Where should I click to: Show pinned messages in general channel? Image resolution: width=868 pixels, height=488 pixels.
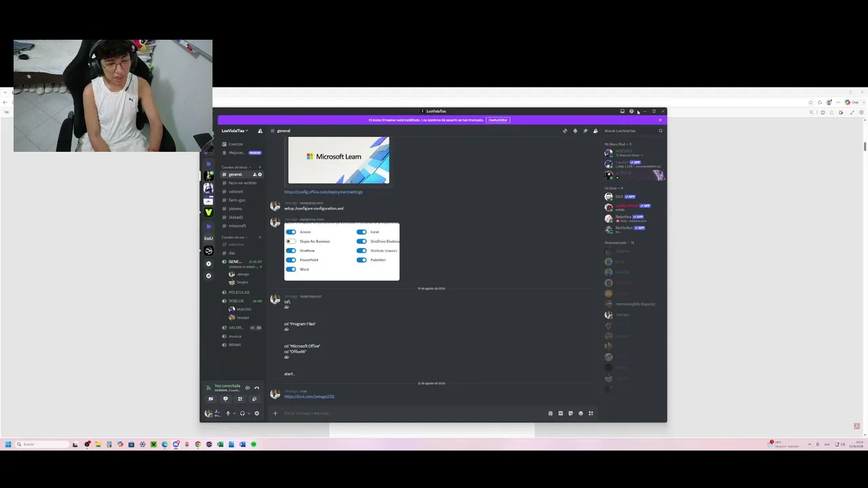[585, 131]
